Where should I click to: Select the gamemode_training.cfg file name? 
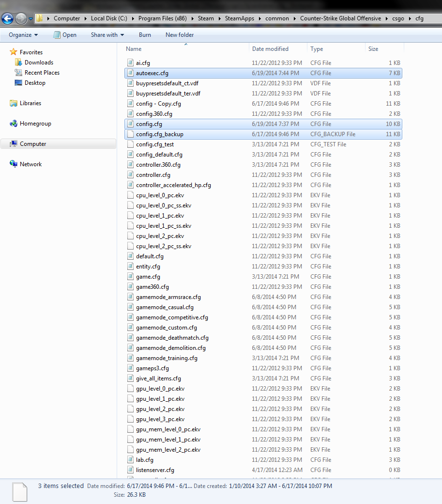[167, 358]
